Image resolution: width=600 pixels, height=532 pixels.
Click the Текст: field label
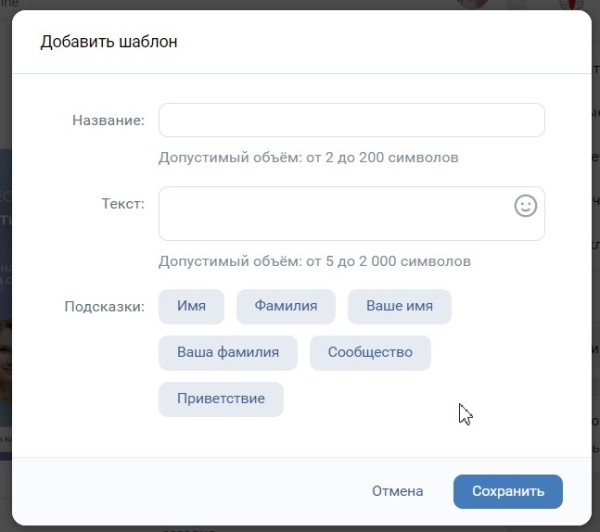(123, 203)
